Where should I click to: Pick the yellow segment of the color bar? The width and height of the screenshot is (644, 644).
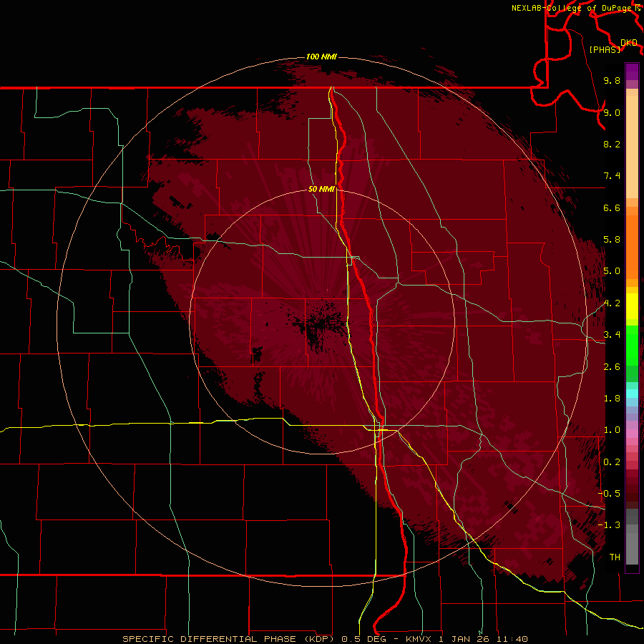pyautogui.click(x=632, y=306)
